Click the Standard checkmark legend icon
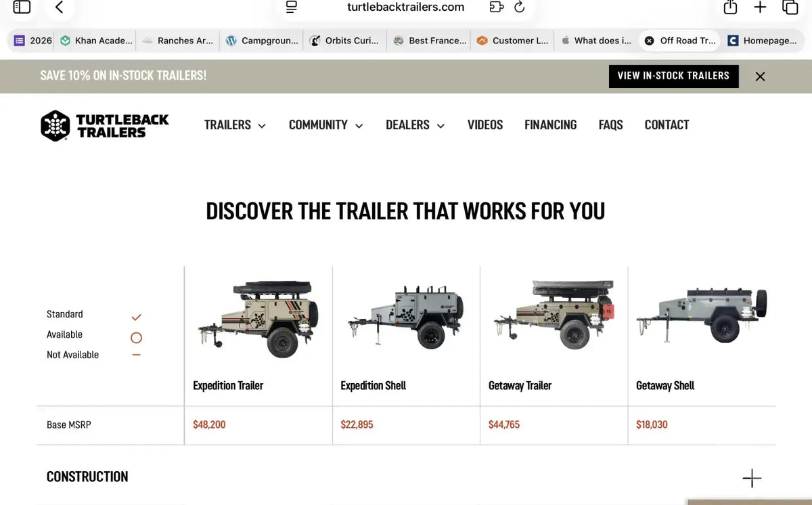The height and width of the screenshot is (505, 812). click(x=136, y=317)
